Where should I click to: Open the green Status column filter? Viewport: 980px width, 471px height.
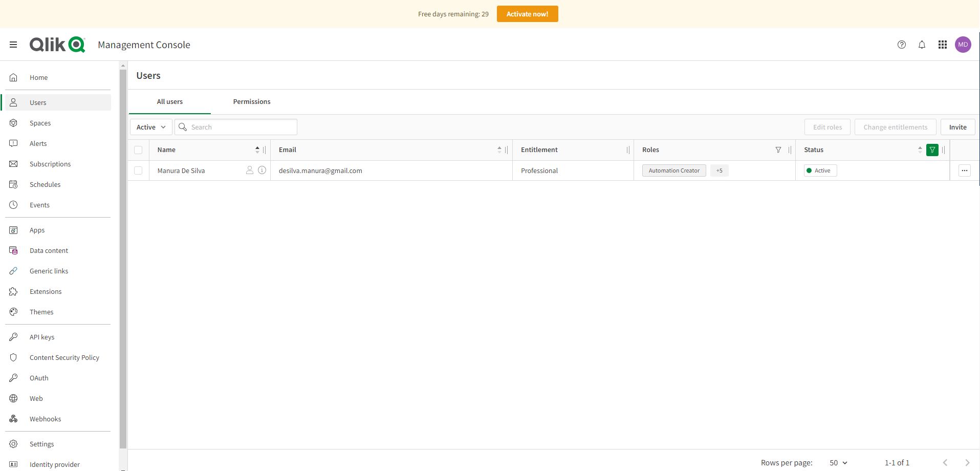coord(932,150)
